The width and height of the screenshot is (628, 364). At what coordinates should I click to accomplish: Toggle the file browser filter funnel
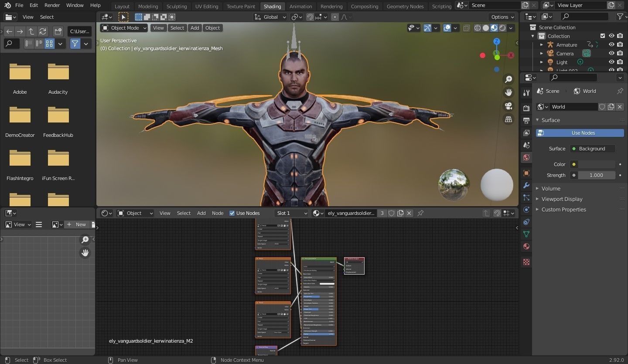coord(75,44)
